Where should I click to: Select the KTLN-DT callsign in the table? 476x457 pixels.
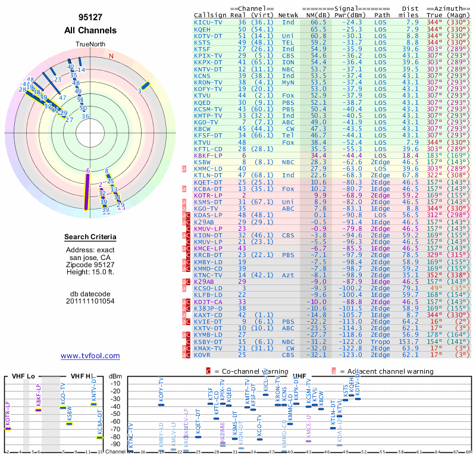coord(208,175)
